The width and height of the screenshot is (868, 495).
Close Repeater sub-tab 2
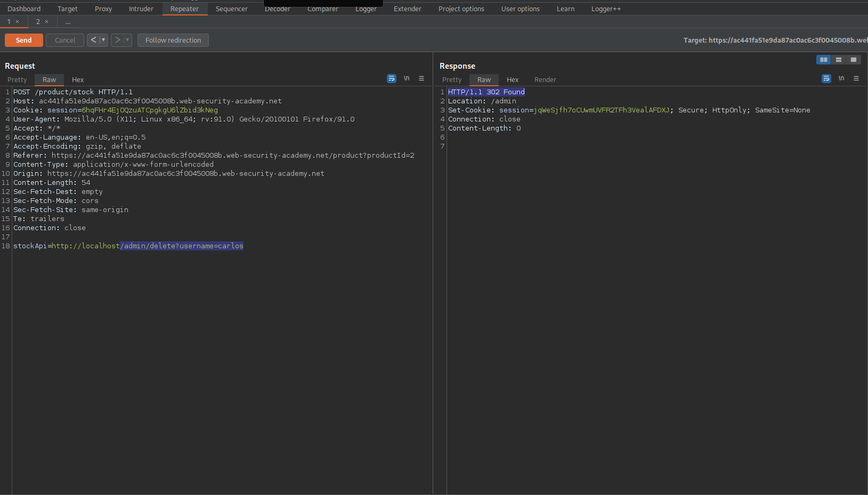(x=47, y=22)
